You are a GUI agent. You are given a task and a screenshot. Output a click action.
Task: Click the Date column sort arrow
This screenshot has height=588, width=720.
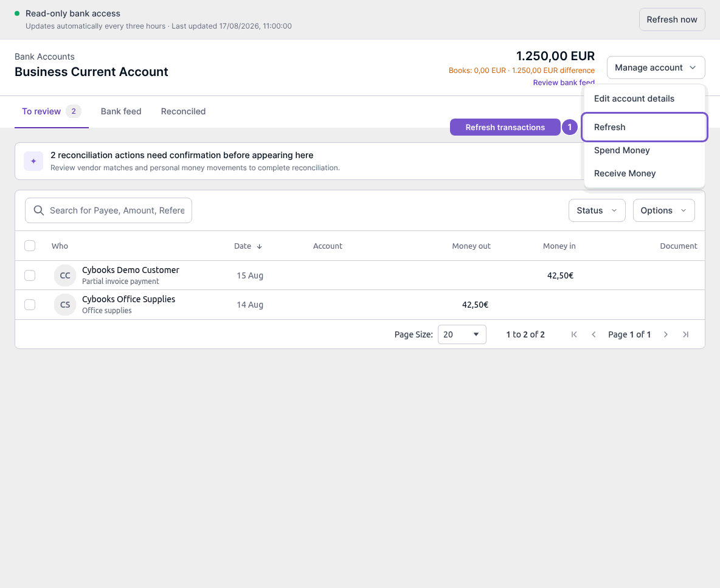pos(260,246)
